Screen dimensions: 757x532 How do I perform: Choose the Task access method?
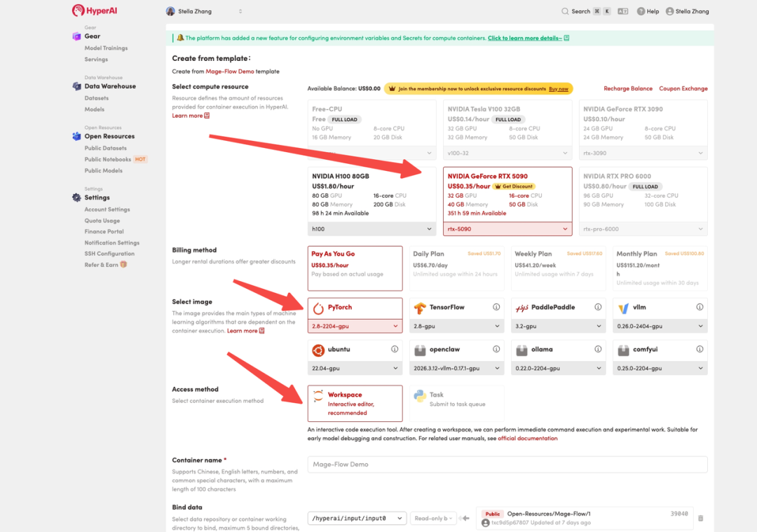[457, 403]
